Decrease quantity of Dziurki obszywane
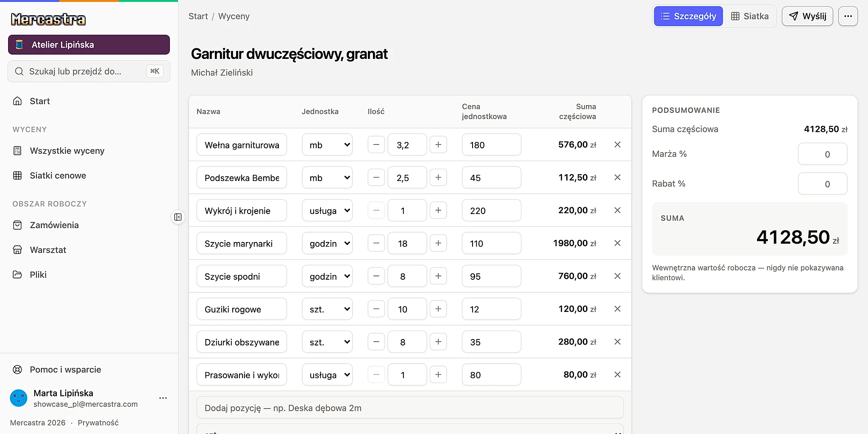This screenshot has height=434, width=868. [376, 342]
